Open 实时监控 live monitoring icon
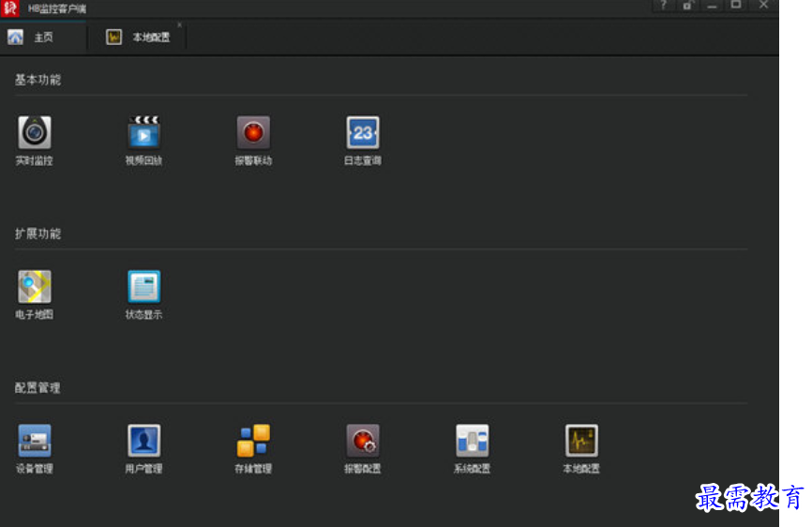 coord(35,133)
